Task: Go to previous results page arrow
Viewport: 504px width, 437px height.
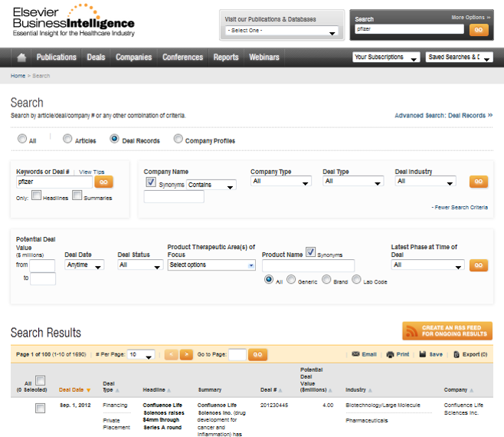Action: pos(172,354)
